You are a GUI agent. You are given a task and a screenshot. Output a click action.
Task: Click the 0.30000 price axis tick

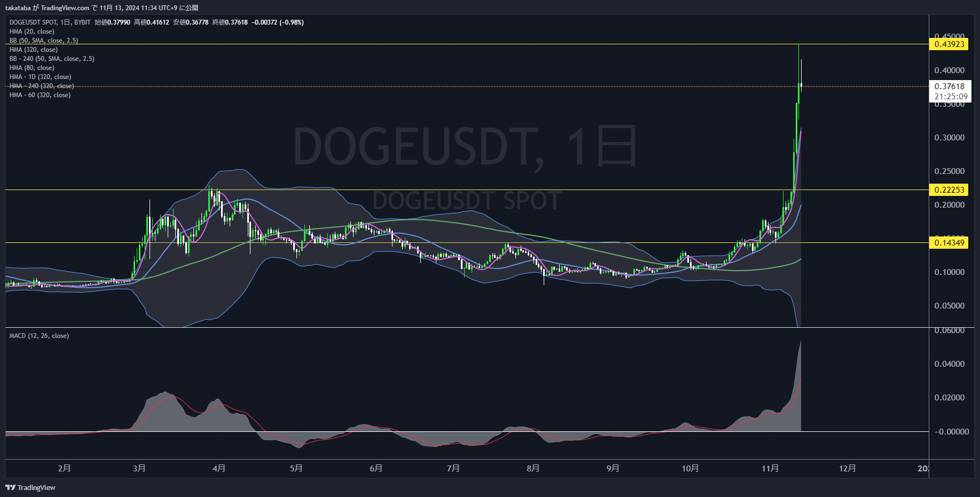click(950, 137)
